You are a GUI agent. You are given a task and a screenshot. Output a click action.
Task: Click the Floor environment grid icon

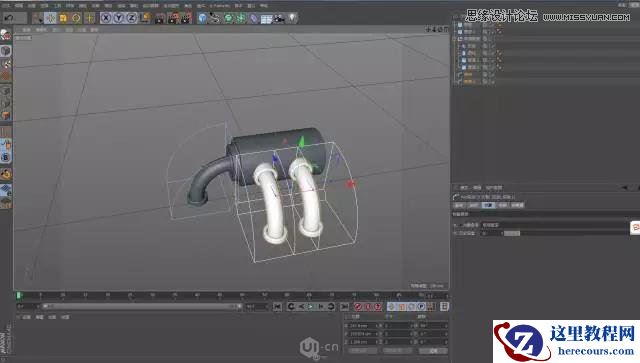point(266,18)
